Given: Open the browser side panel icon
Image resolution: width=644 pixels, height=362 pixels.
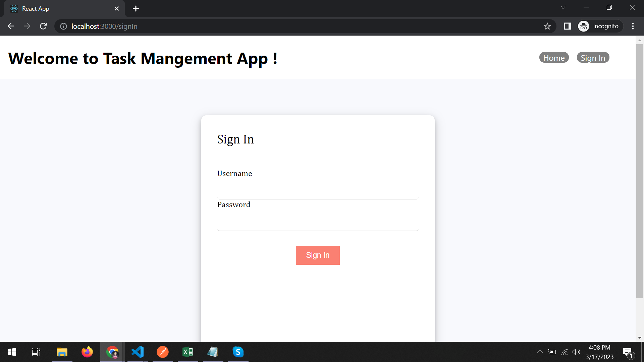Looking at the screenshot, I should [568, 26].
